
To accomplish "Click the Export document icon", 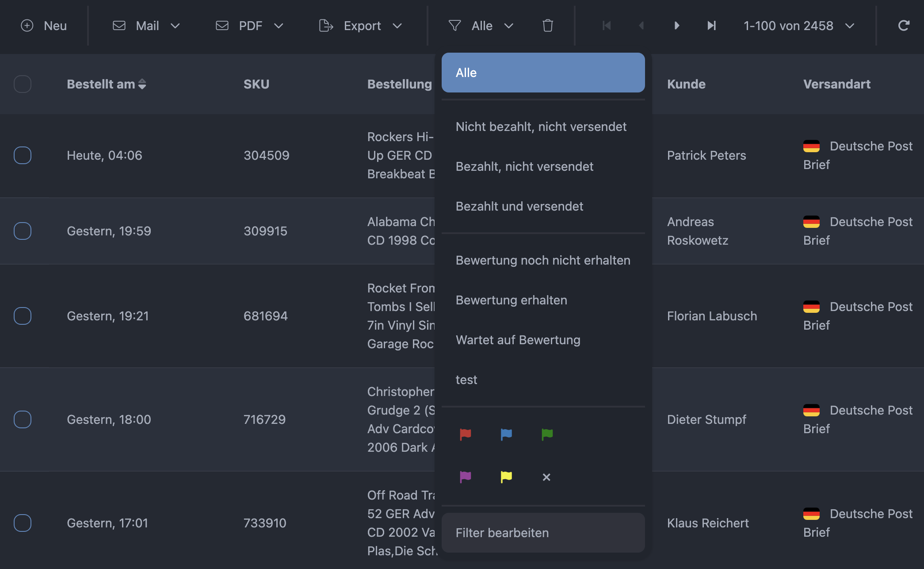I will [x=326, y=26].
